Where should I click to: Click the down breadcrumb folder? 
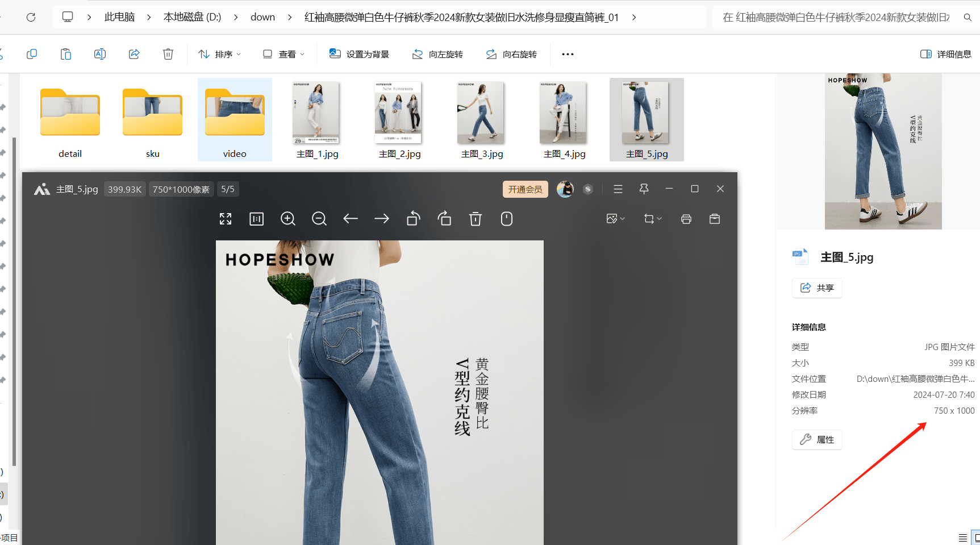tap(262, 17)
